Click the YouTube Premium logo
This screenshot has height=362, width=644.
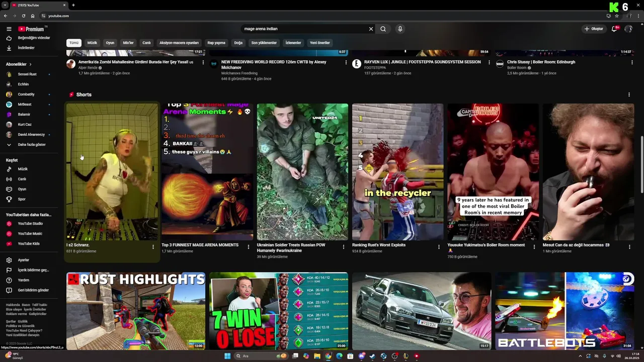(x=32, y=29)
